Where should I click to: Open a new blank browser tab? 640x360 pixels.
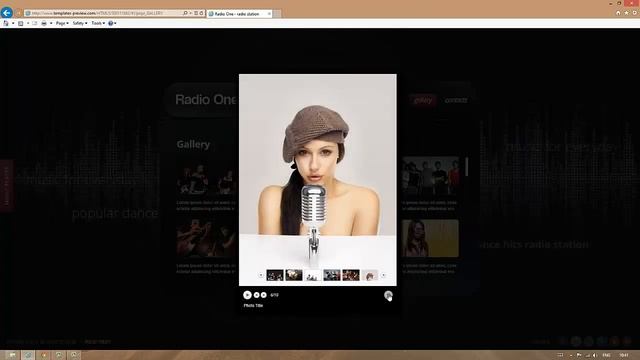pyautogui.click(x=277, y=13)
